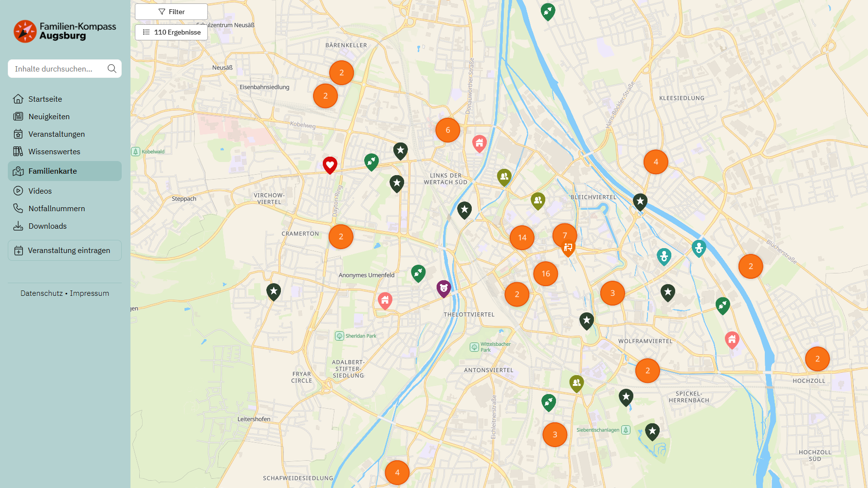Click the search magnifier icon
Screen dimensions: 868x488
coord(112,68)
